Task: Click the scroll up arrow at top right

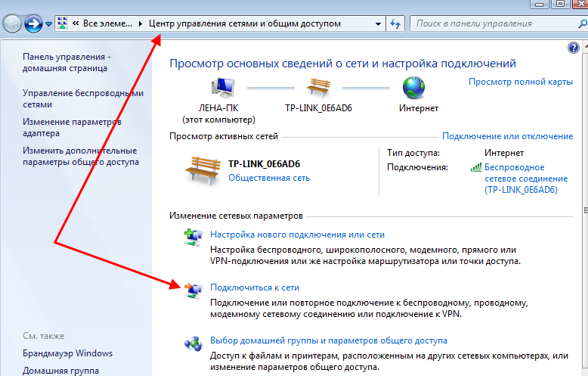Action: [586, 47]
